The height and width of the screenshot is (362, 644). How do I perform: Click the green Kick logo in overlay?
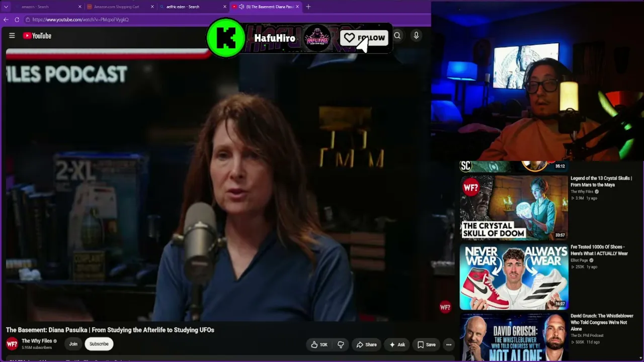(x=226, y=38)
